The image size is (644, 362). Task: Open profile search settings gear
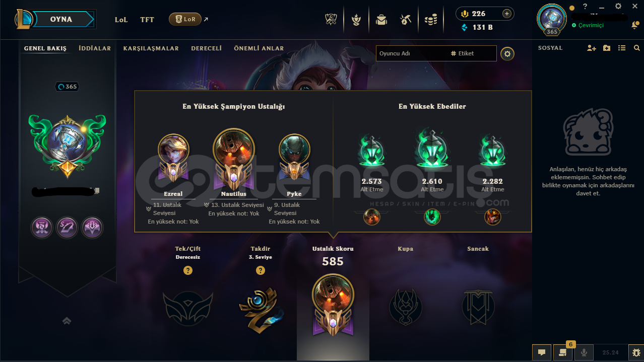(x=507, y=53)
